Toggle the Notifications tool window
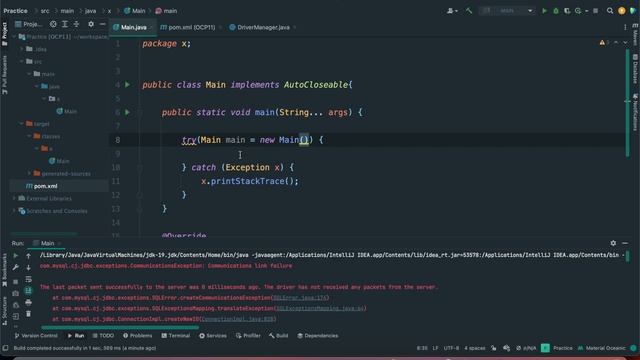Viewport: 640px width, 360px height. pos(635,112)
